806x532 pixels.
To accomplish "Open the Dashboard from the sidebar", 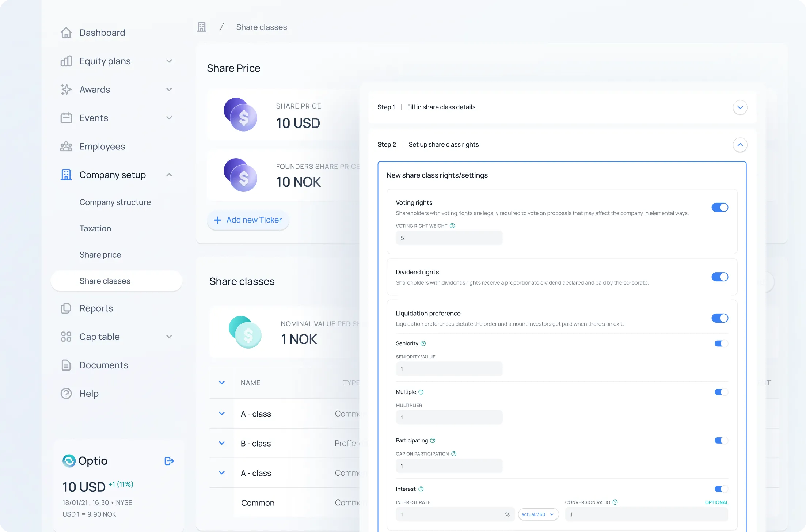I will pyautogui.click(x=66, y=33).
